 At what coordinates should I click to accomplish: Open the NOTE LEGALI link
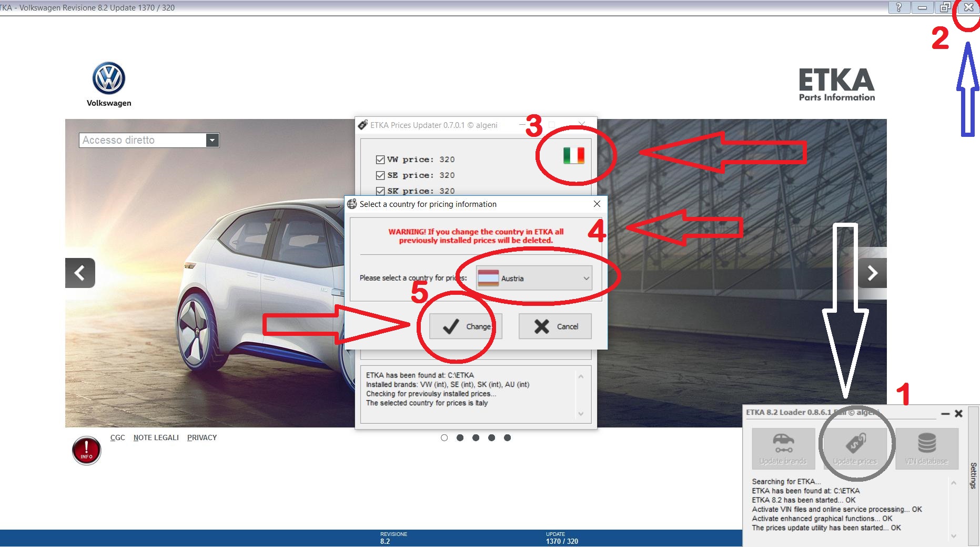point(156,437)
